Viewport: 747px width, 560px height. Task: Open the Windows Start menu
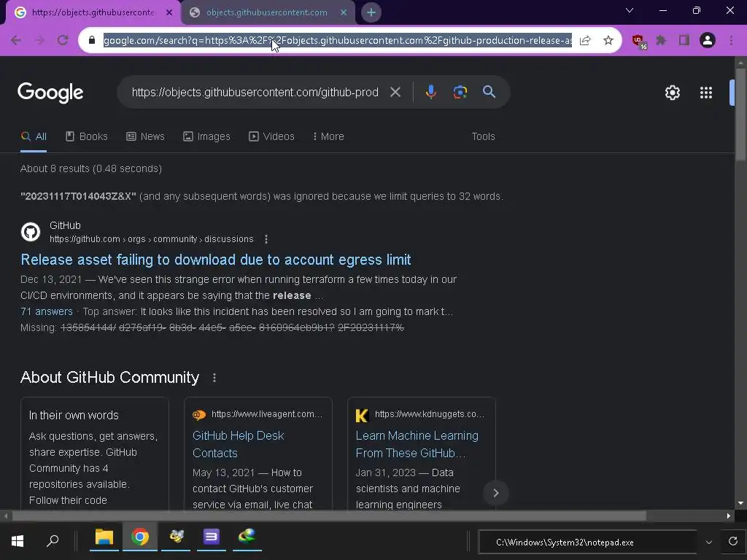tap(18, 541)
